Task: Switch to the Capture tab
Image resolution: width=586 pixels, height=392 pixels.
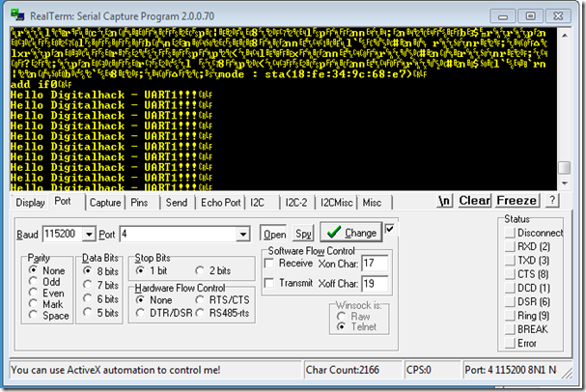Action: point(105,203)
